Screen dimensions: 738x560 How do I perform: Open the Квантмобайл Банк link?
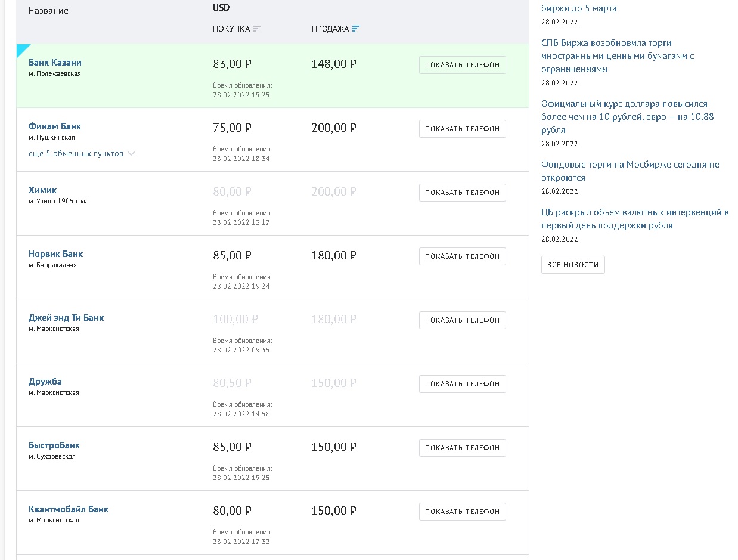point(69,509)
